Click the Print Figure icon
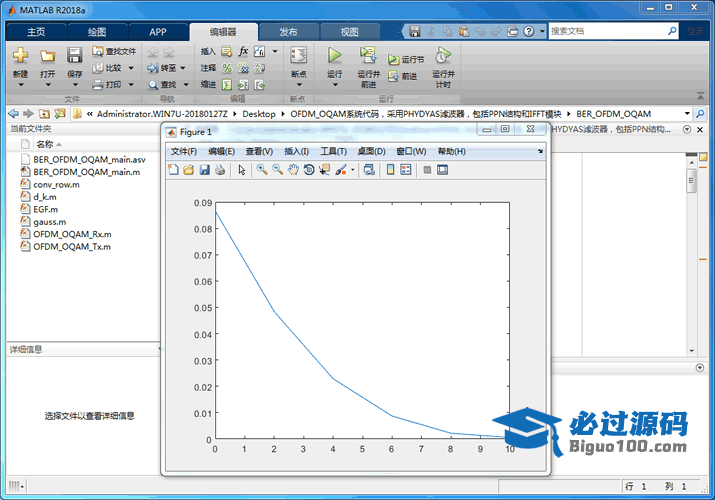Image resolution: width=715 pixels, height=500 pixels. (220, 170)
